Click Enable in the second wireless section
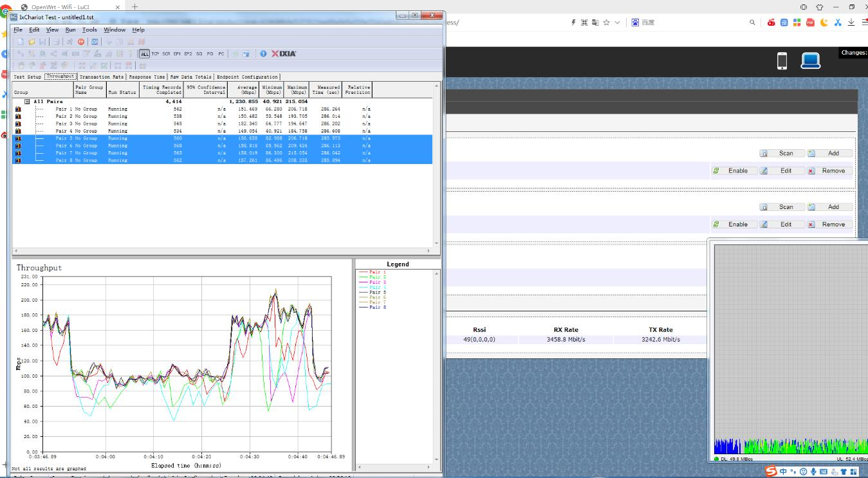The height and width of the screenshot is (478, 868). (734, 225)
